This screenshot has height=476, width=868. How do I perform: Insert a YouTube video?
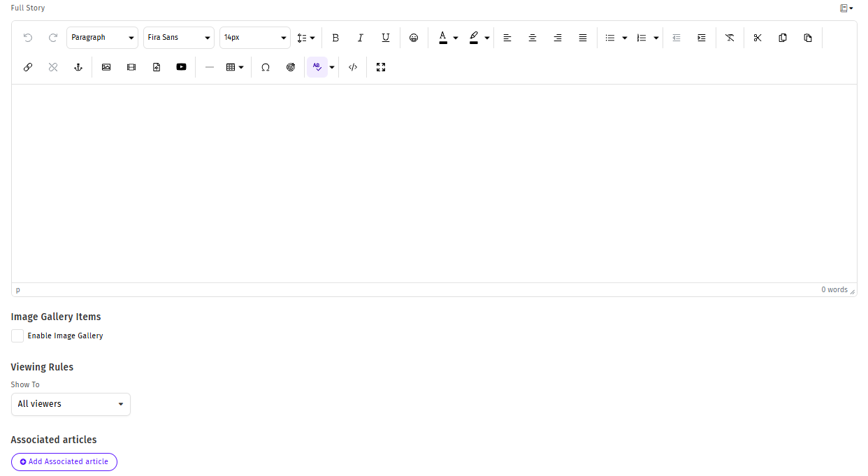[182, 67]
